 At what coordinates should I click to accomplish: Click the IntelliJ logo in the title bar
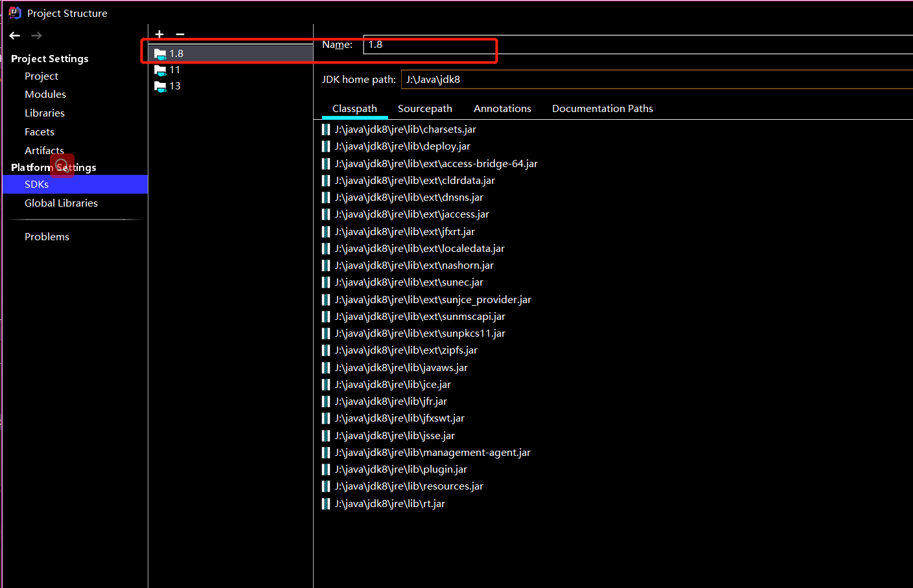click(15, 13)
